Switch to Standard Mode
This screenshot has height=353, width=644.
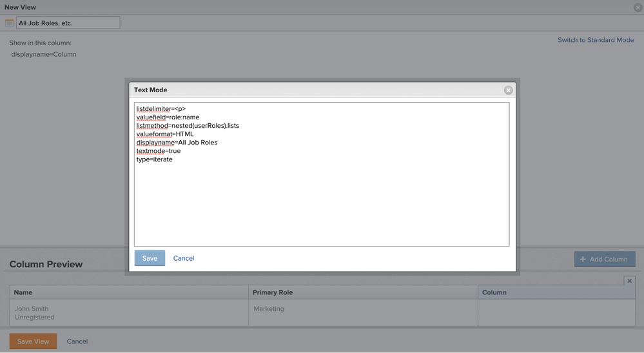[x=595, y=40]
